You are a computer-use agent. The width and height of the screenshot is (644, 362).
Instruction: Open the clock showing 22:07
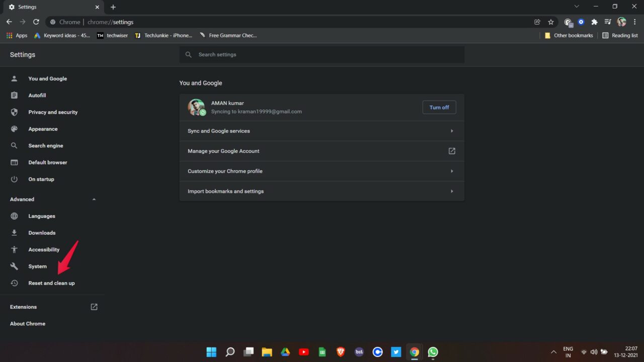point(626,352)
